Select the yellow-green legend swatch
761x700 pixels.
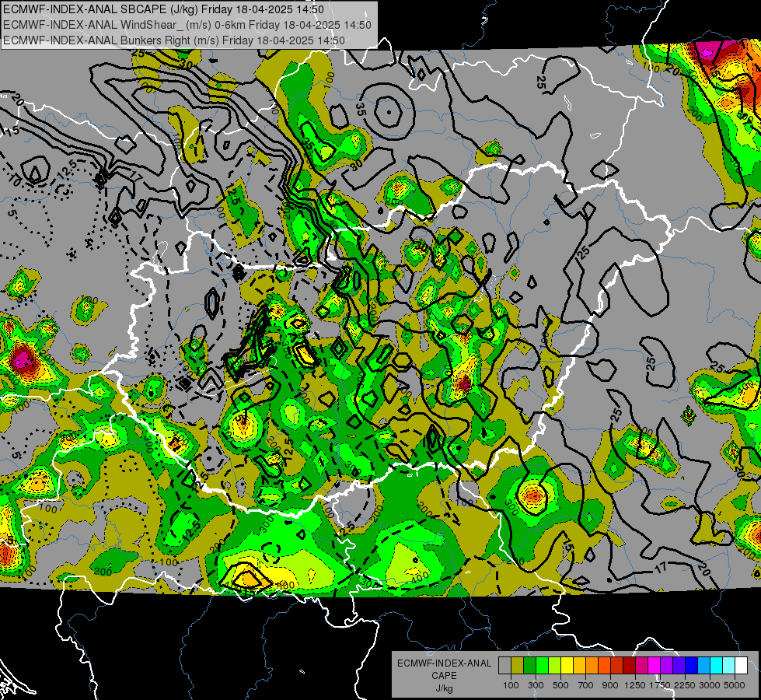(555, 666)
